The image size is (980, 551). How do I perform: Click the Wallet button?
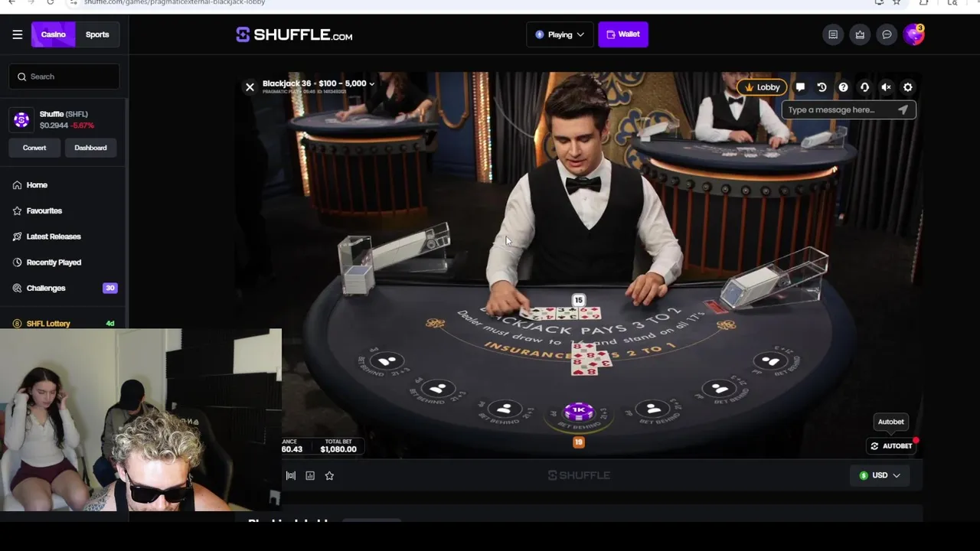click(623, 34)
